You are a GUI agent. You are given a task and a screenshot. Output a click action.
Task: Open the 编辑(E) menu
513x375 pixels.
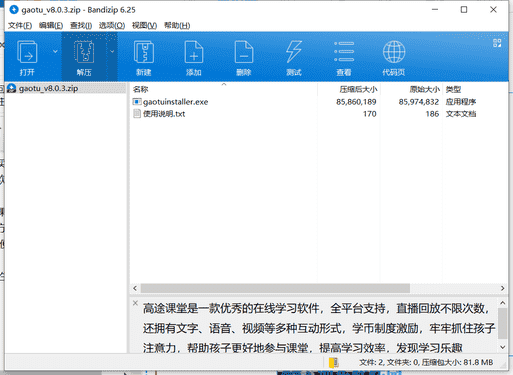tap(51, 26)
